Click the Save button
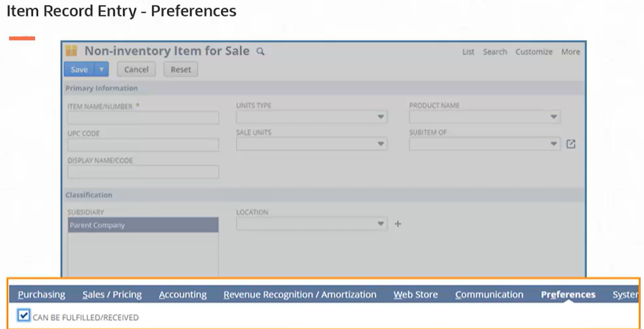 79,69
